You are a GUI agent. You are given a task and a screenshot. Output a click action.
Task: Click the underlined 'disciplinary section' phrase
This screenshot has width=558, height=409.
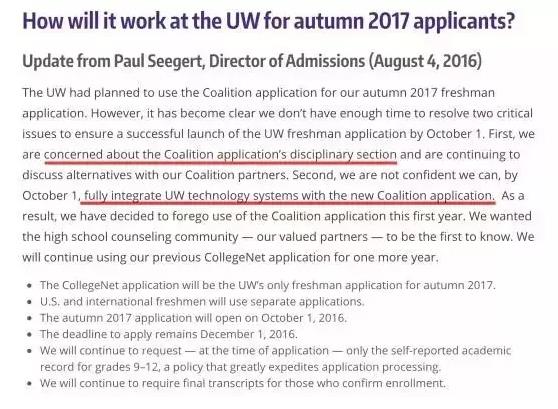tap(343, 155)
